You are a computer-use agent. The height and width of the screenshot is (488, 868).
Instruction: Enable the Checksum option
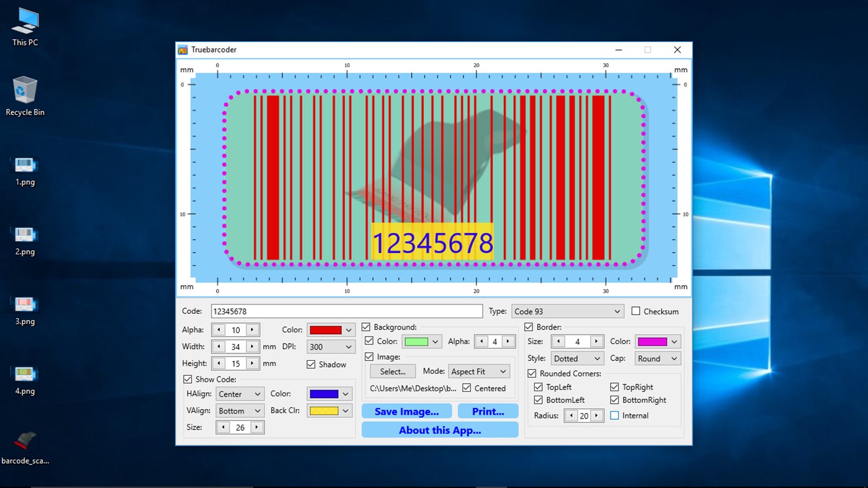pos(637,311)
